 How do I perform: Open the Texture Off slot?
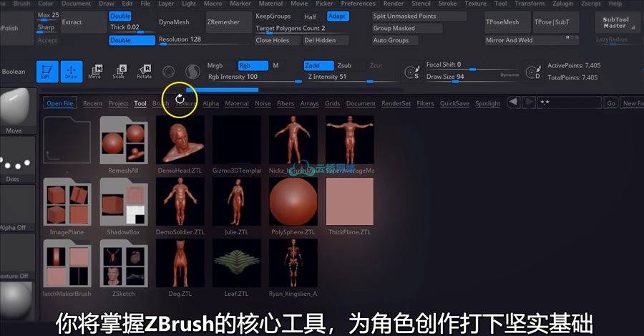click(17, 257)
